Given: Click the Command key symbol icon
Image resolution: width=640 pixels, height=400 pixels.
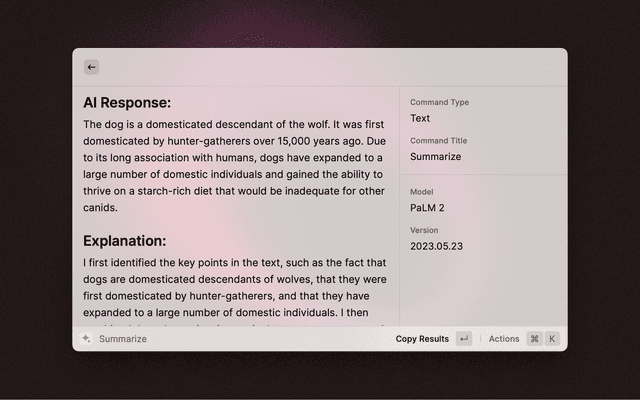Looking at the screenshot, I should [535, 339].
